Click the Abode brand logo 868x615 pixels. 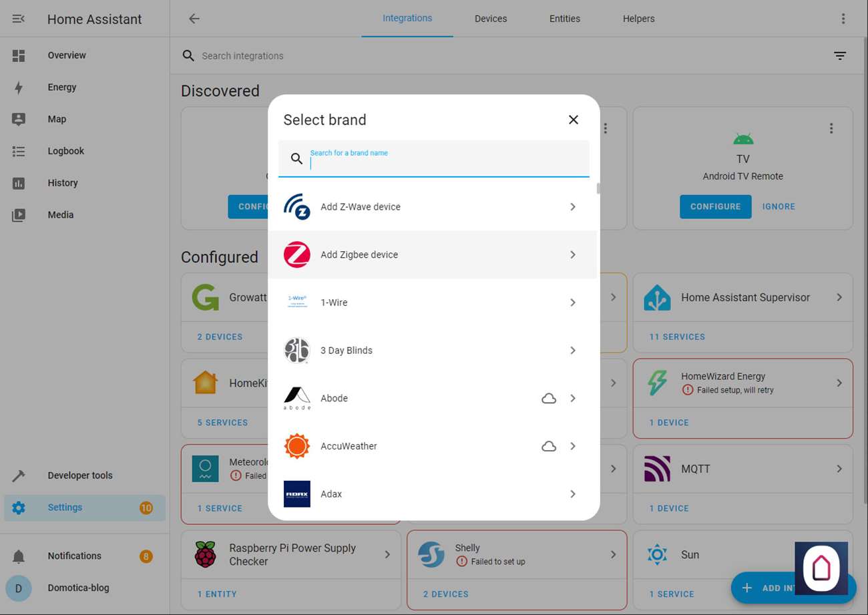[x=296, y=398]
